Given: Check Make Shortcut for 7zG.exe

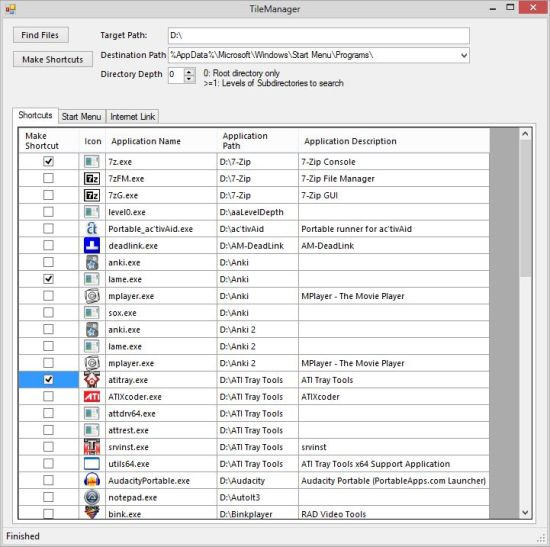Looking at the screenshot, I should (x=48, y=195).
